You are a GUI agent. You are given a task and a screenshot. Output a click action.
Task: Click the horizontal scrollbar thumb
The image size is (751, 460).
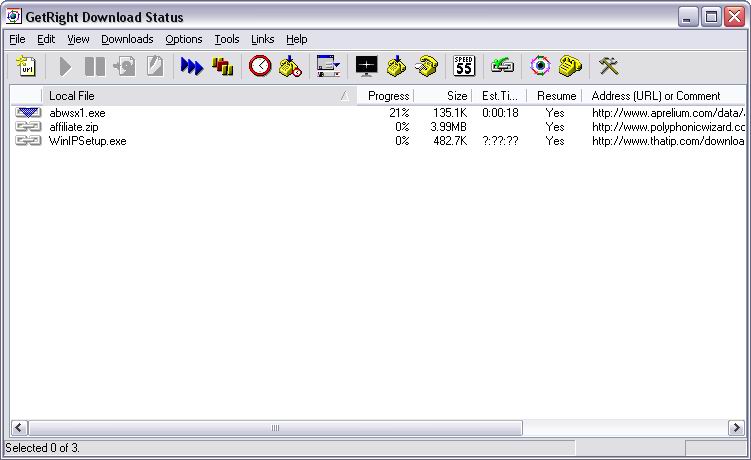pyautogui.click(x=275, y=427)
